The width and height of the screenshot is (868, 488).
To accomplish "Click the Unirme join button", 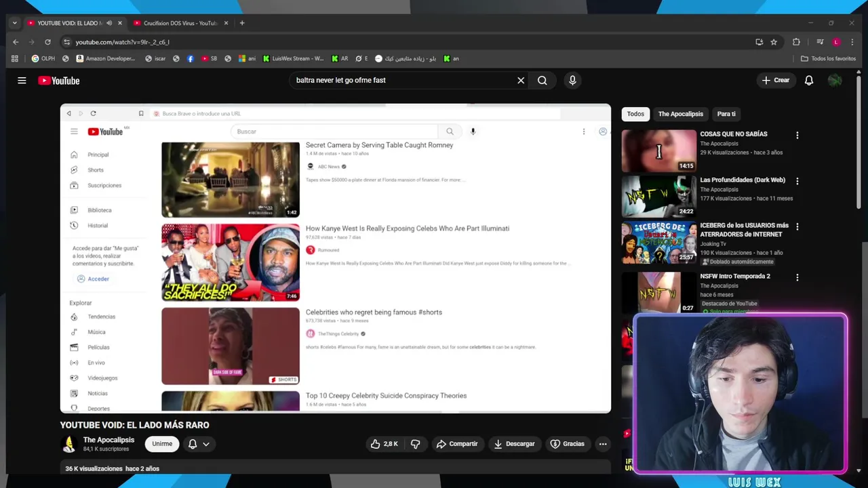I will (x=162, y=444).
